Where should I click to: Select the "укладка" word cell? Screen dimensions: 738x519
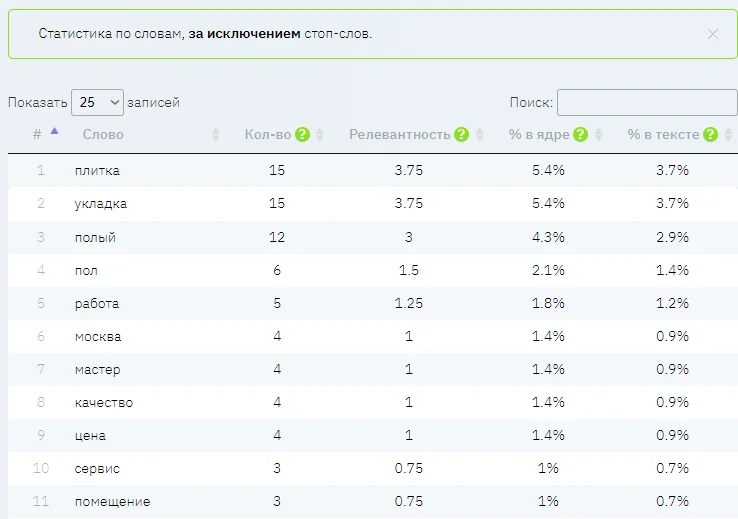(100, 203)
